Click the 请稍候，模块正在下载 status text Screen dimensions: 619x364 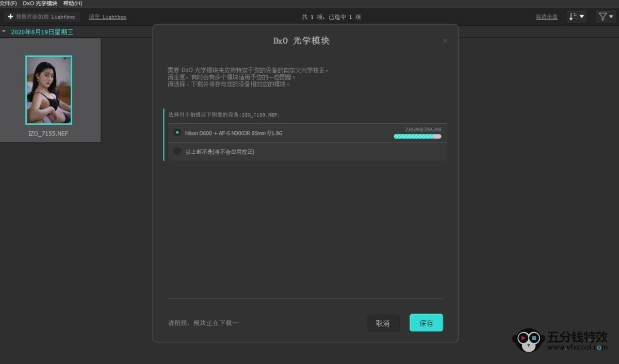pyautogui.click(x=203, y=323)
